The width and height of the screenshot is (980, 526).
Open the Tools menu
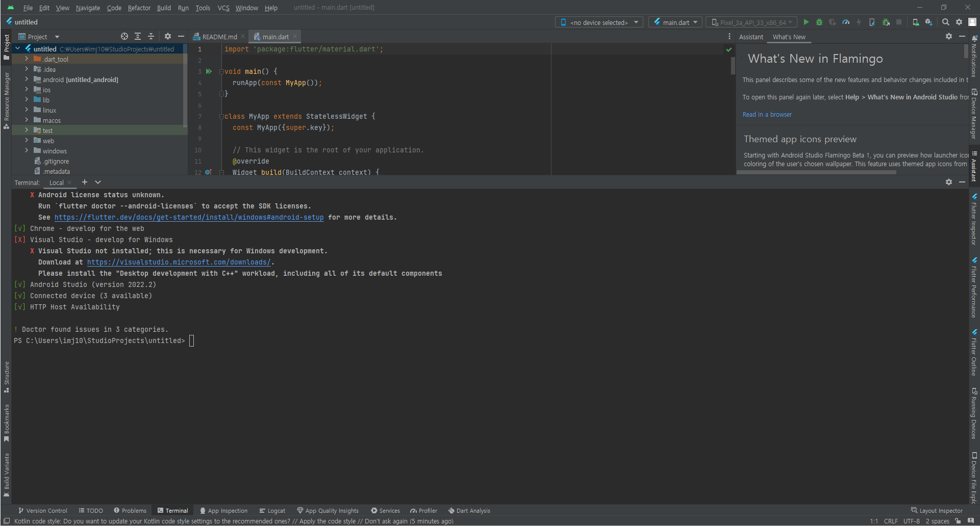pyautogui.click(x=203, y=8)
